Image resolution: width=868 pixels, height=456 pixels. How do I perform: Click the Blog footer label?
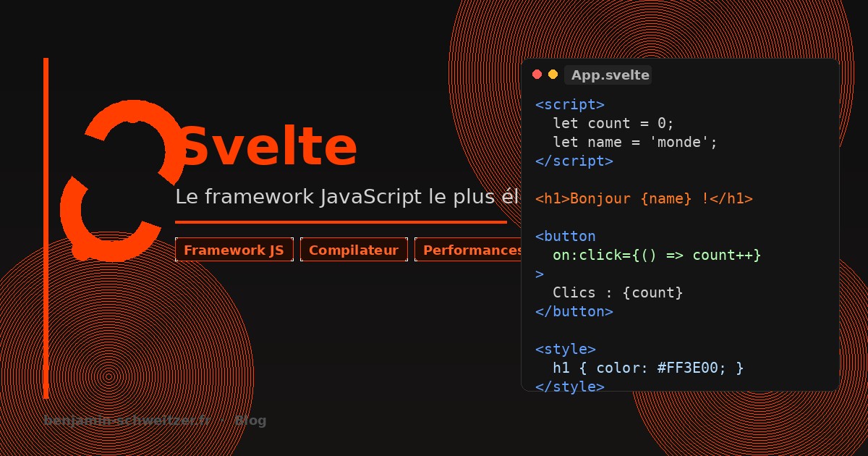tap(250, 421)
